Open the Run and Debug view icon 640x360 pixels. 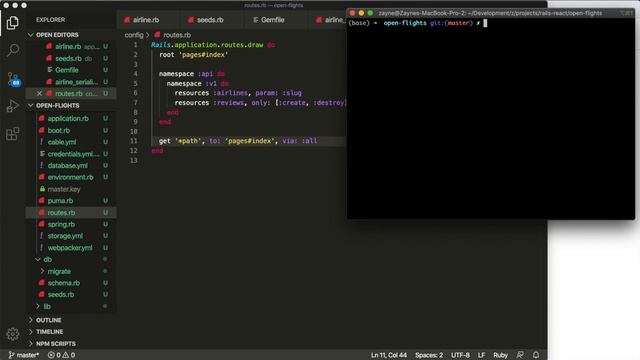[13, 106]
